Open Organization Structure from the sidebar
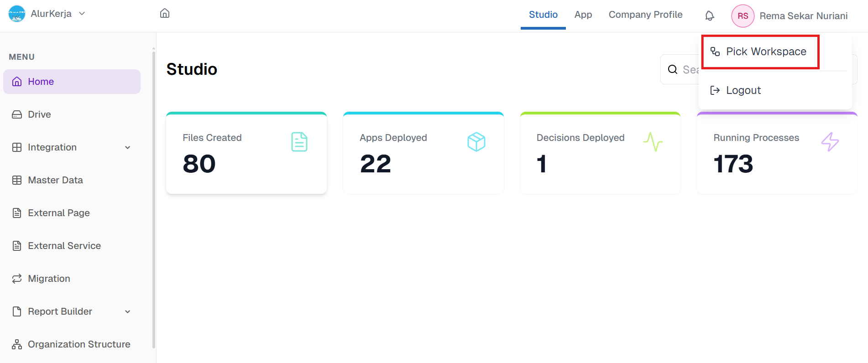 pos(72,344)
